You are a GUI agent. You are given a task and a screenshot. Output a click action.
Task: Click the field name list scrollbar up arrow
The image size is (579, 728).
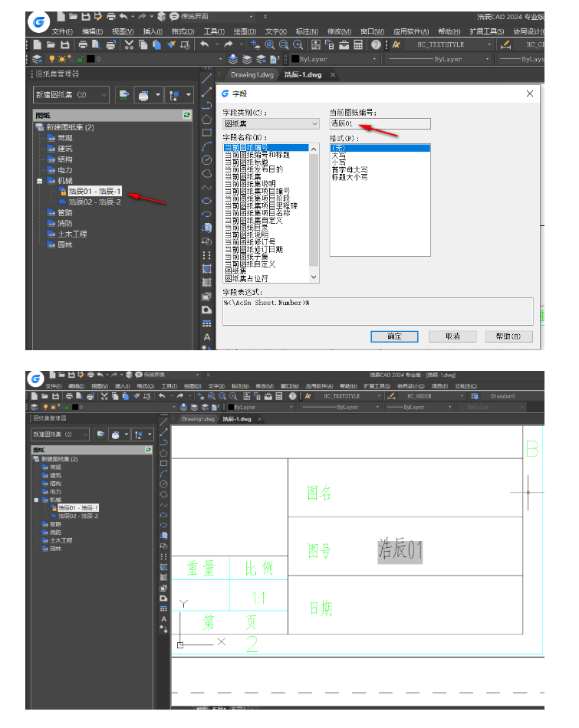pyautogui.click(x=314, y=149)
